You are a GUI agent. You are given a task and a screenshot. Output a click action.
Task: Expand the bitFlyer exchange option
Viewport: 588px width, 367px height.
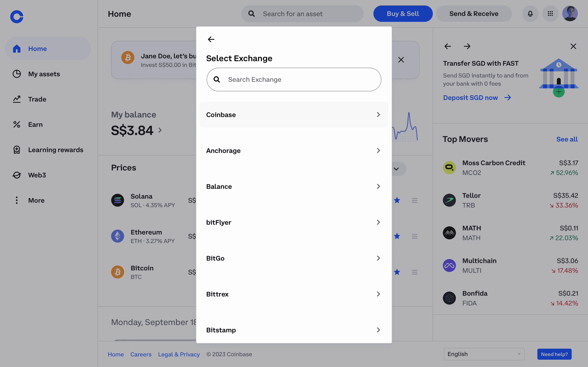(x=294, y=222)
